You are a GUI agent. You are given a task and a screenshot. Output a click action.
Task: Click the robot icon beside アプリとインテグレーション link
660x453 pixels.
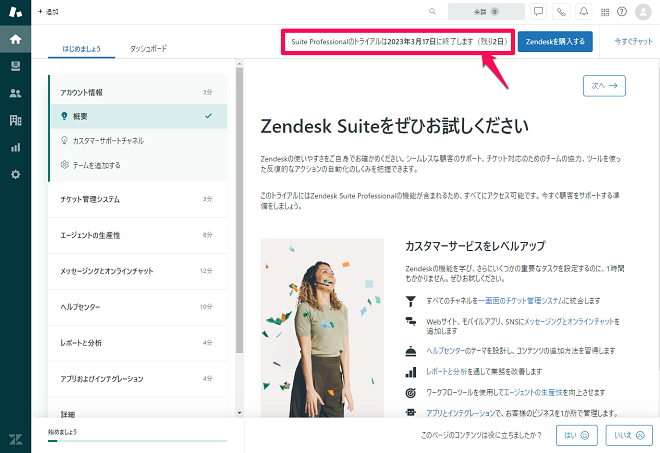click(410, 413)
